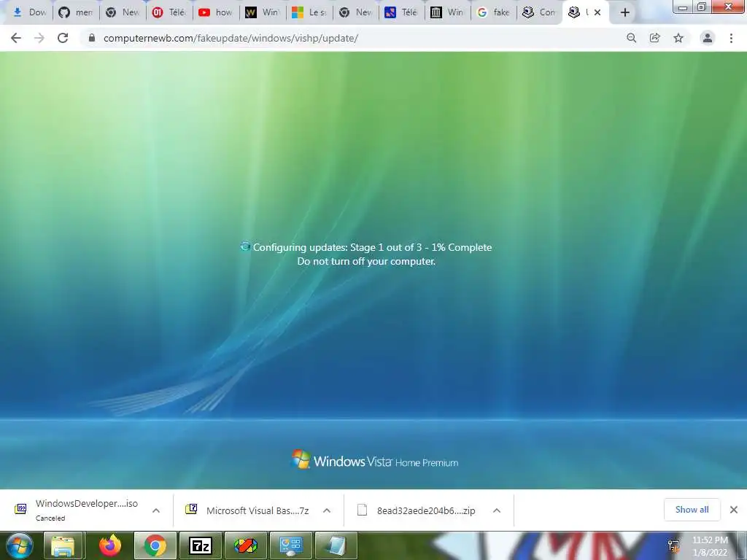
Task: Click the padlock site info icon
Action: (92, 38)
